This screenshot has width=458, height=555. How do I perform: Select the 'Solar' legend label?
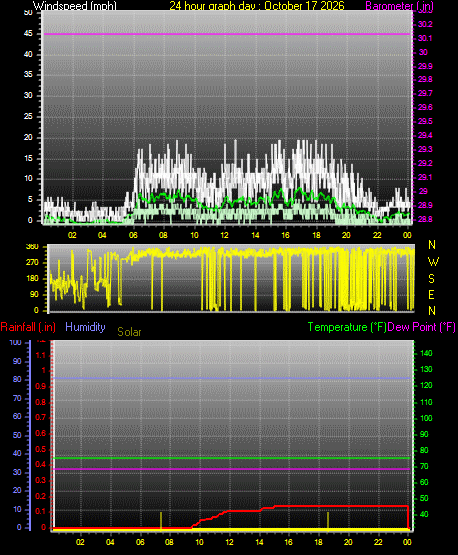(x=129, y=332)
